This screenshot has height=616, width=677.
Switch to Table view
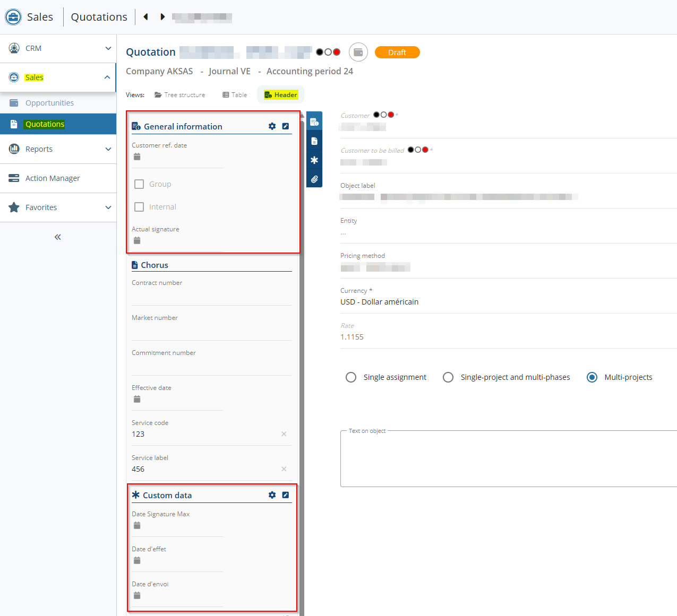pyautogui.click(x=235, y=95)
